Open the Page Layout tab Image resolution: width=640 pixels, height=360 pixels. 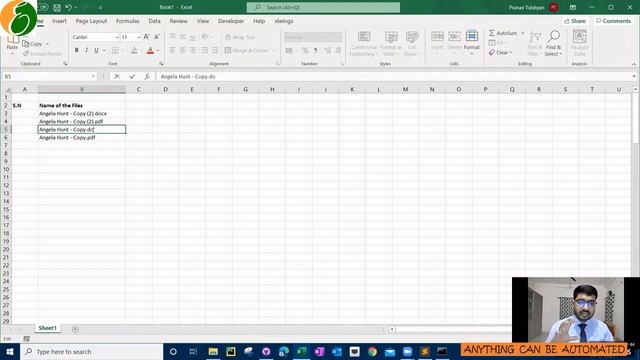tap(91, 21)
